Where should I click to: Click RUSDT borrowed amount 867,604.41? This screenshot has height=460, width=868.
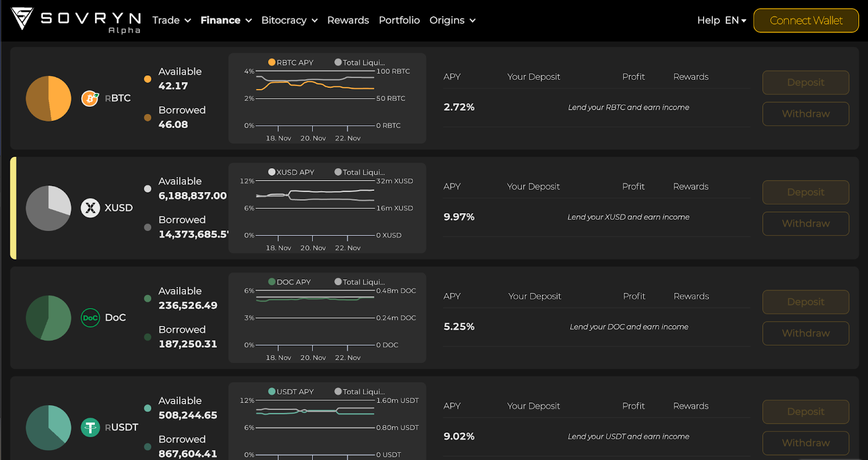(x=188, y=453)
